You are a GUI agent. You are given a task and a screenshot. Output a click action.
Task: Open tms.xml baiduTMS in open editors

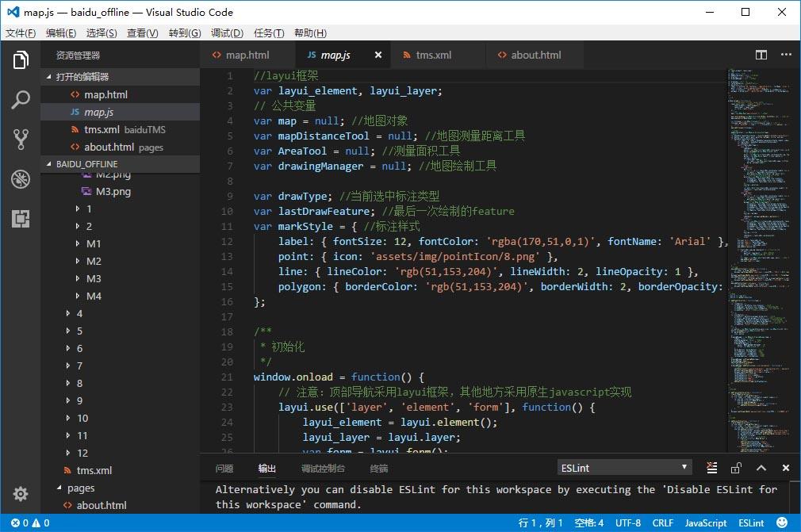coord(120,129)
